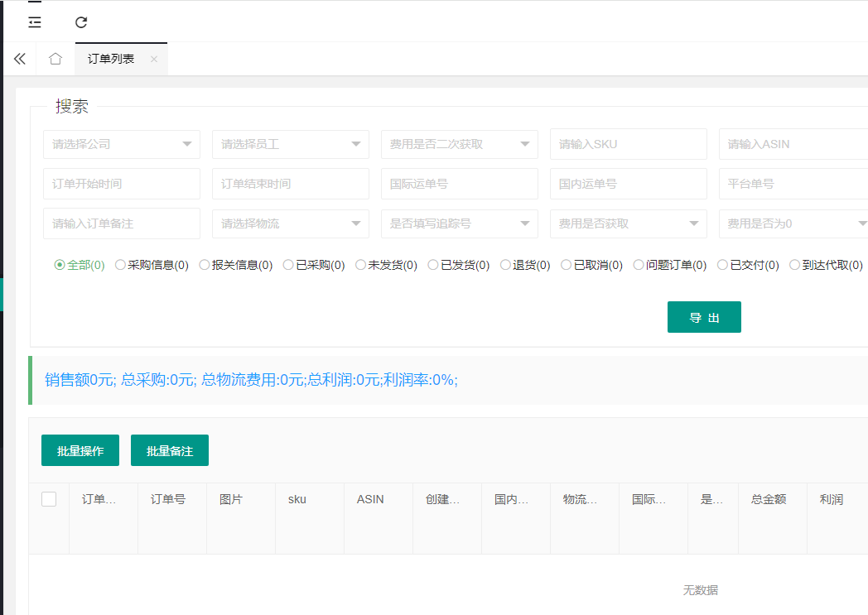Image resolution: width=868 pixels, height=615 pixels.
Task: Open the 请选择物流 dropdown
Action: 290,223
